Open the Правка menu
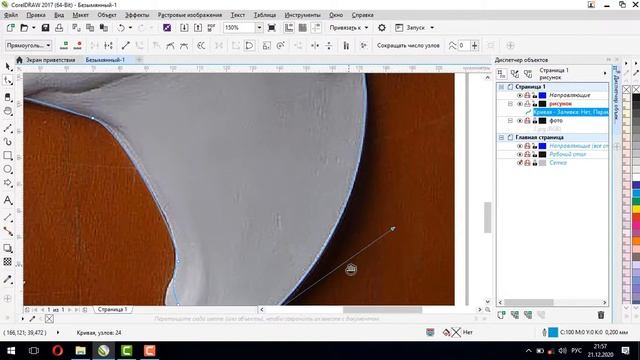This screenshot has width=640, height=360. pos(36,15)
